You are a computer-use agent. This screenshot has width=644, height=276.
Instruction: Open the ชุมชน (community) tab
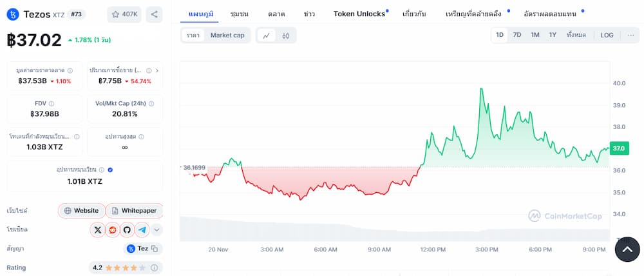point(240,14)
